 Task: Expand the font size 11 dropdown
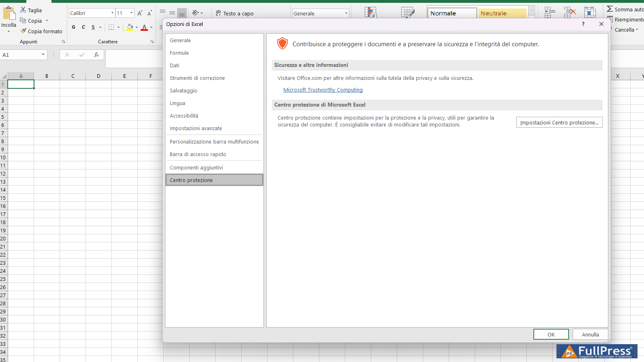click(x=131, y=13)
